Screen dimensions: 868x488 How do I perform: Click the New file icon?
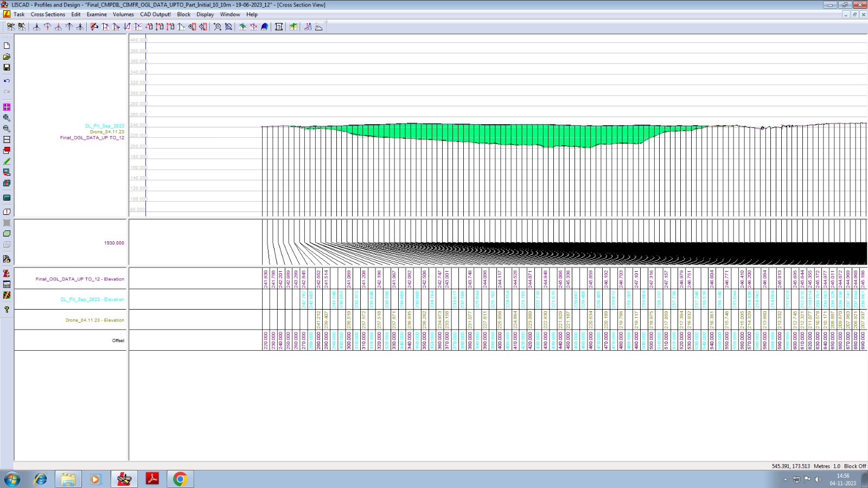pyautogui.click(x=7, y=46)
